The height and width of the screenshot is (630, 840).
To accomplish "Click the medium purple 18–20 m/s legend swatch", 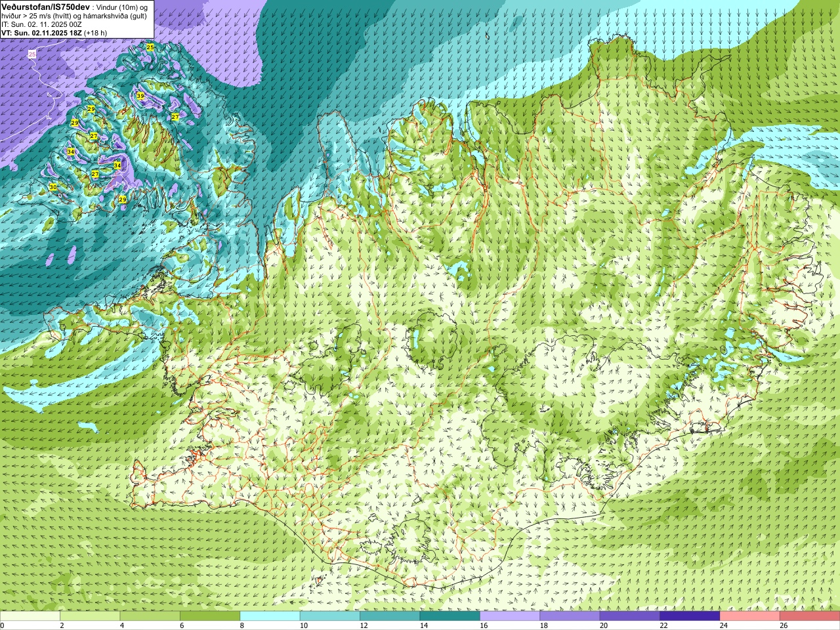I will [570, 616].
